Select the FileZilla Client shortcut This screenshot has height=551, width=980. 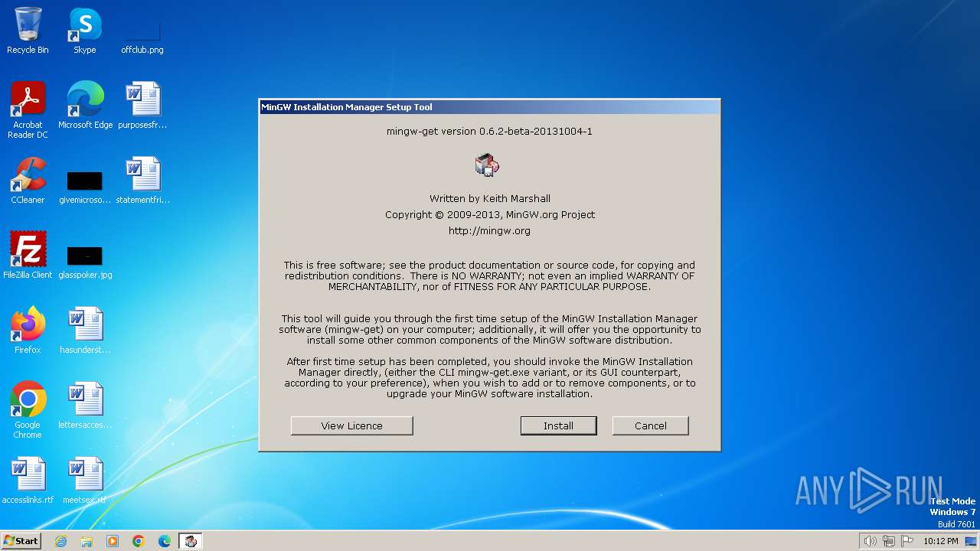pos(28,256)
